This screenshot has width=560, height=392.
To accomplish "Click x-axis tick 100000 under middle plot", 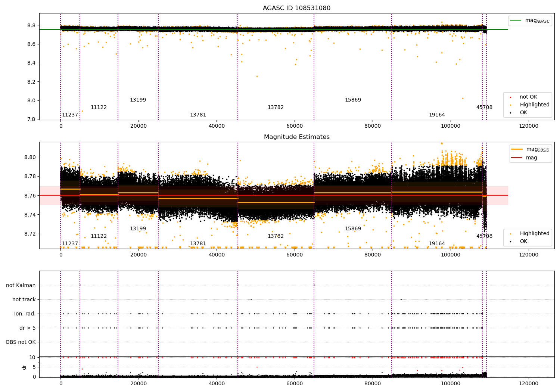I will coord(451,255).
